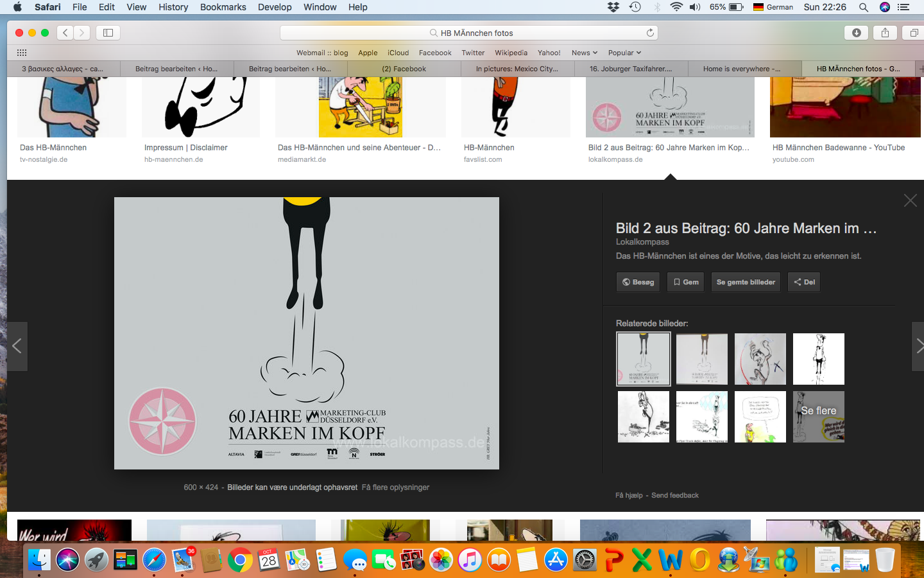Screen dimensions: 924x578
Task: Open the large 60 Jahre Marken im Kopf image
Action: point(307,333)
